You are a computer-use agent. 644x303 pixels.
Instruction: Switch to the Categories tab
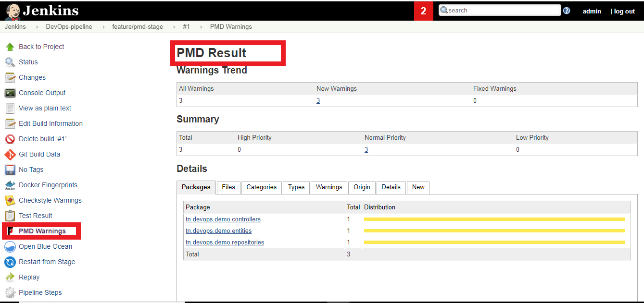point(262,187)
